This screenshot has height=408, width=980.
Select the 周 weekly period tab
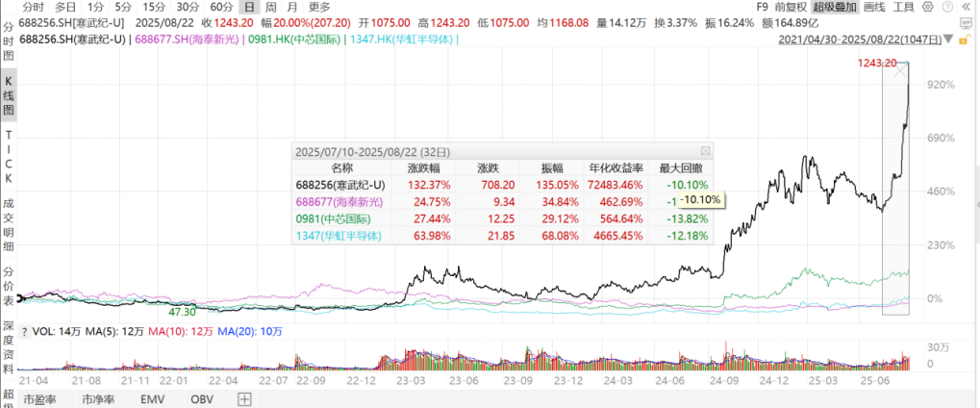[x=270, y=8]
